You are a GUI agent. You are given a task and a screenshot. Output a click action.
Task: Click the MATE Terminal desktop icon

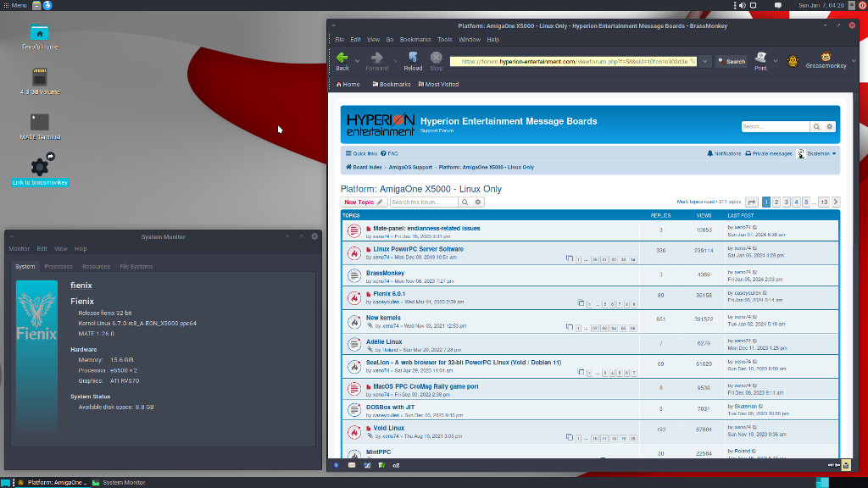tap(40, 125)
